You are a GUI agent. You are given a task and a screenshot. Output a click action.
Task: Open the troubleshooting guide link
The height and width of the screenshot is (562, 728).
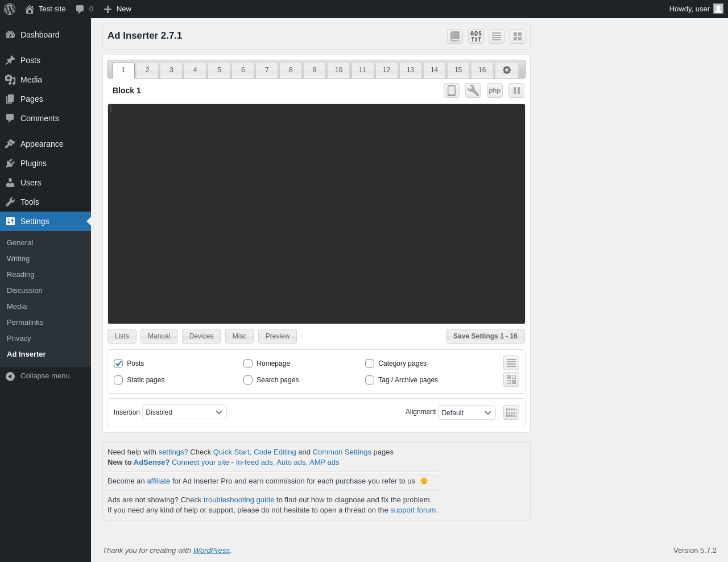pyautogui.click(x=239, y=500)
